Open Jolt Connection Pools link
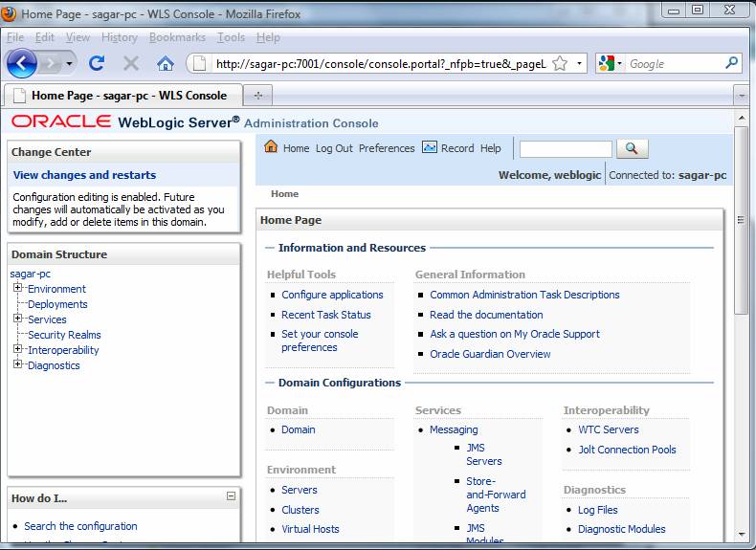756x550 pixels. (627, 450)
